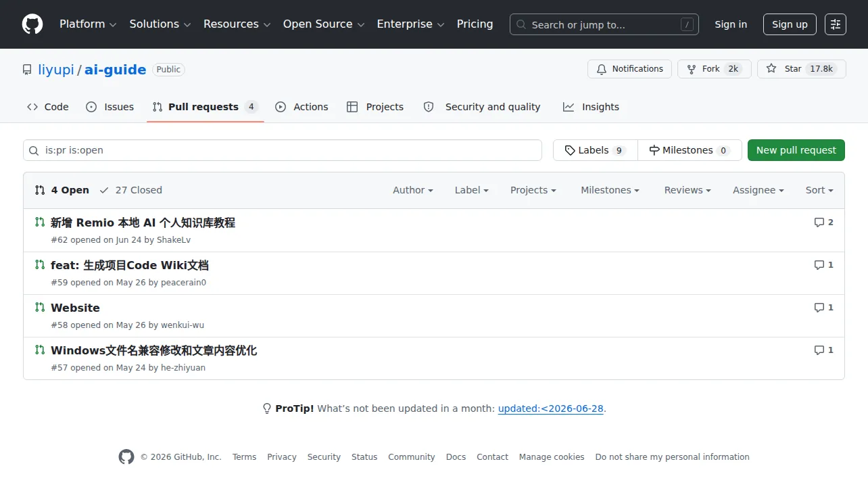Screen dimensions: 868x493
Task: Open the Label filter dropdown
Action: (x=472, y=190)
